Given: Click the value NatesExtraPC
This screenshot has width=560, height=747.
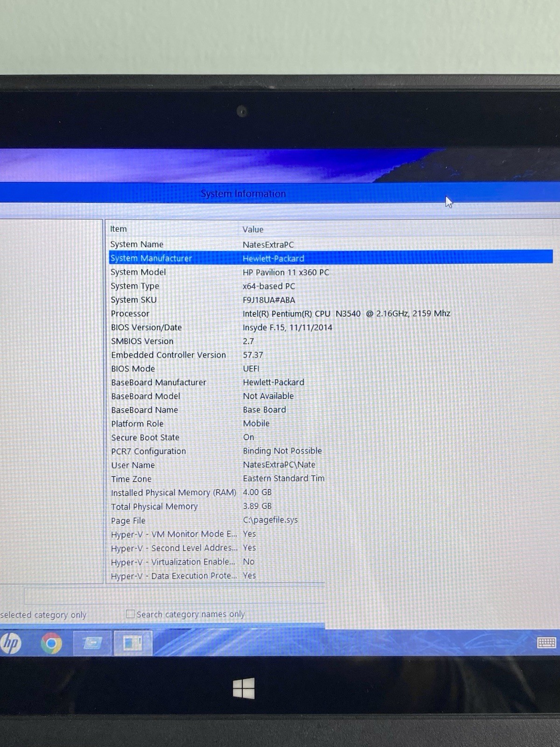Looking at the screenshot, I should pyautogui.click(x=268, y=245).
